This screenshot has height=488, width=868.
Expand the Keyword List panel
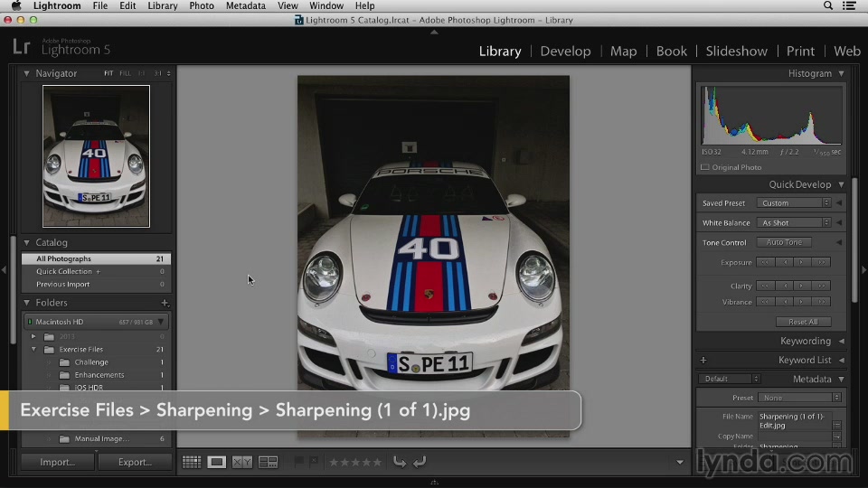[x=842, y=361]
